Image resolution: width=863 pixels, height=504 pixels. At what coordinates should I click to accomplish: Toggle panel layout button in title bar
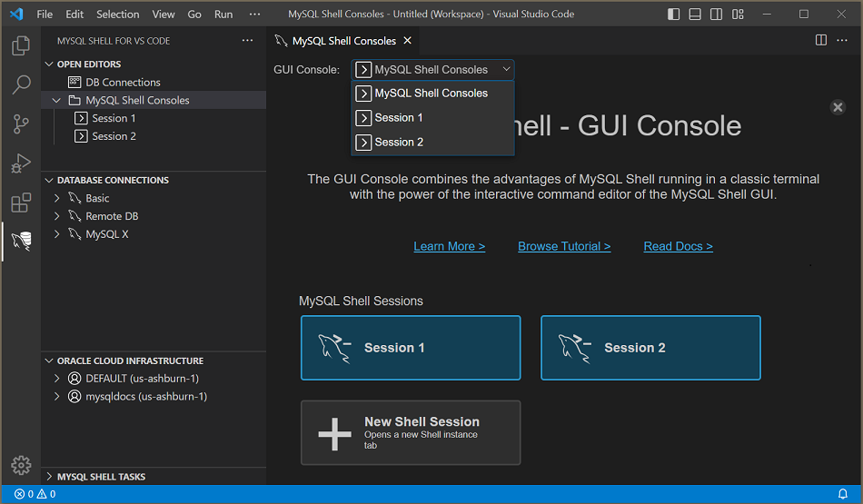pos(695,15)
